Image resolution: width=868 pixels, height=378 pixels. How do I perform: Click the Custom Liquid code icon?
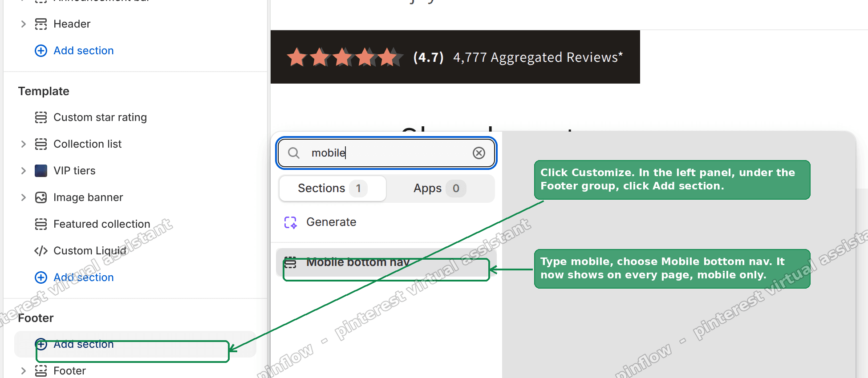41,251
